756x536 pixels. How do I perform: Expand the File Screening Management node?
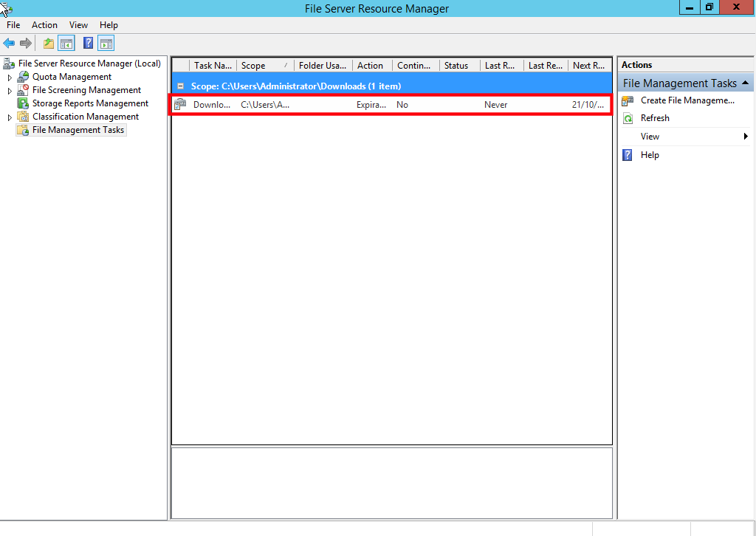coord(10,91)
